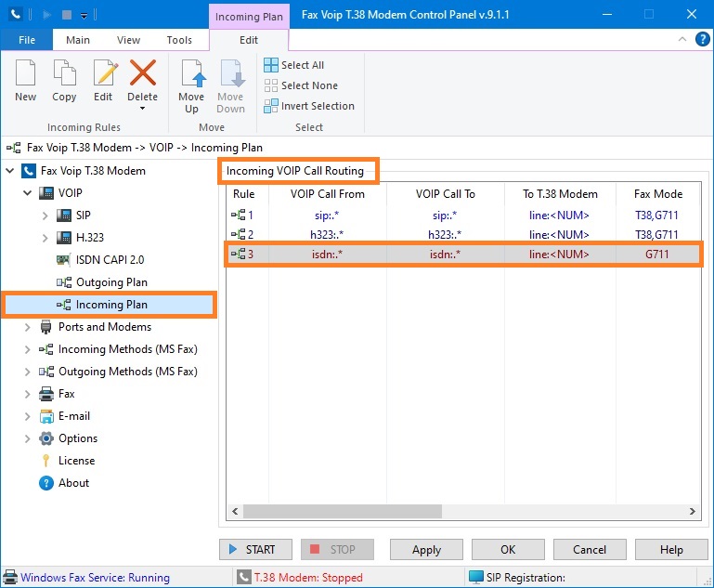The image size is (714, 588).
Task: Click the Move Up icon
Action: pyautogui.click(x=192, y=72)
